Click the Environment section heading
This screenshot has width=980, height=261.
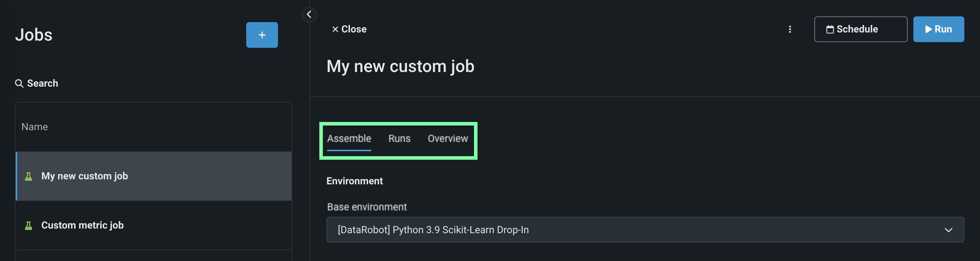[354, 181]
